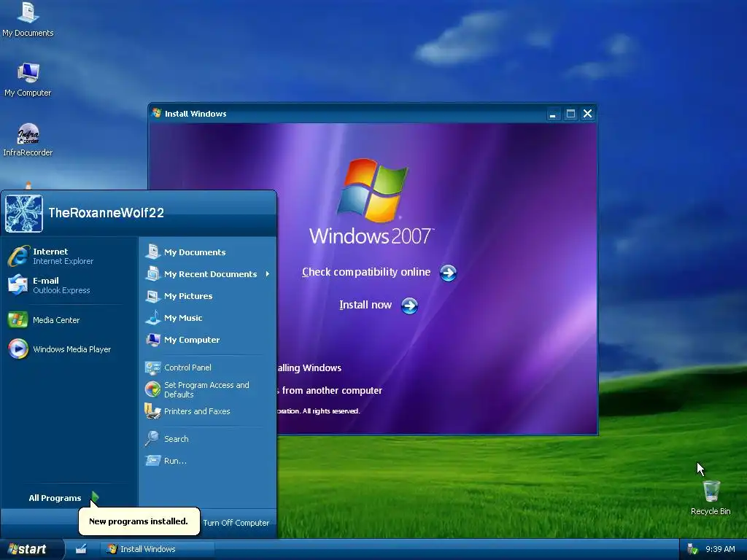Click the Install now link
This screenshot has height=560, width=747.
(x=365, y=305)
